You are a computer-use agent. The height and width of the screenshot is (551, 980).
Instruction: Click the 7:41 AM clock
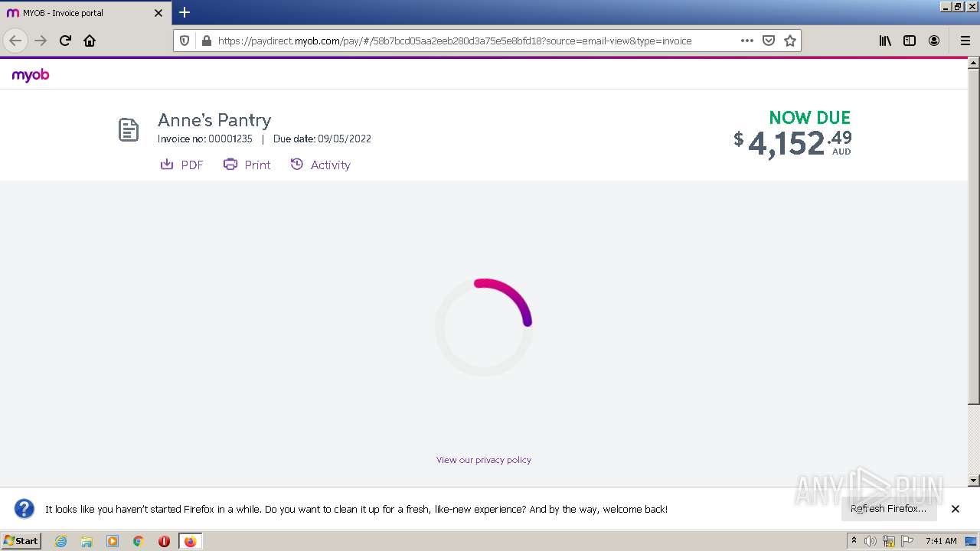(x=941, y=541)
